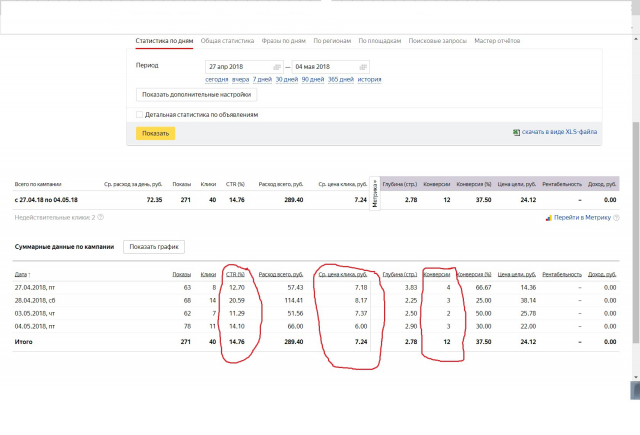This screenshot has width=640, height=435.
Task: Click the yellow Показать button
Action: (156, 133)
